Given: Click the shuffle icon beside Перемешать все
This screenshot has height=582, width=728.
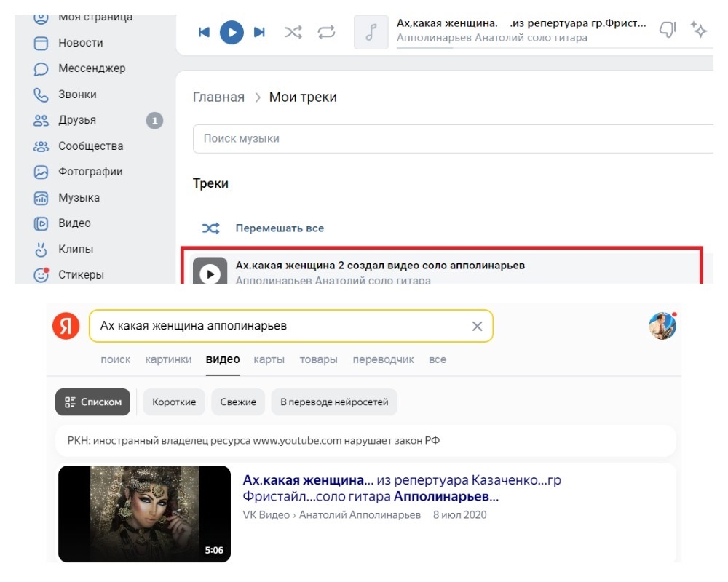Looking at the screenshot, I should [211, 228].
